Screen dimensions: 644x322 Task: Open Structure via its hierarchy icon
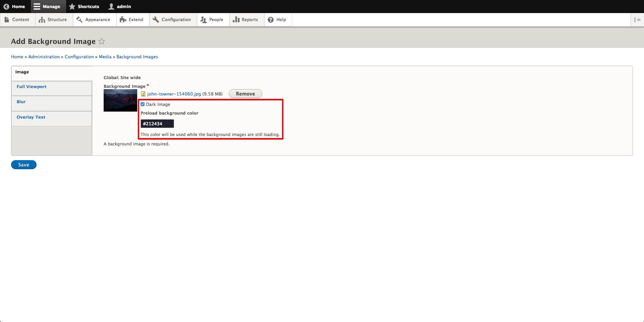[x=42, y=20]
